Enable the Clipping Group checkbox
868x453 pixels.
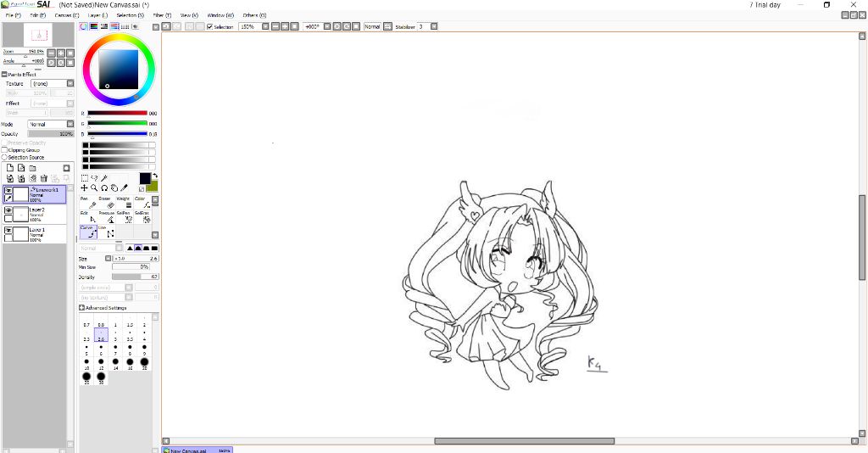pyautogui.click(x=4, y=150)
